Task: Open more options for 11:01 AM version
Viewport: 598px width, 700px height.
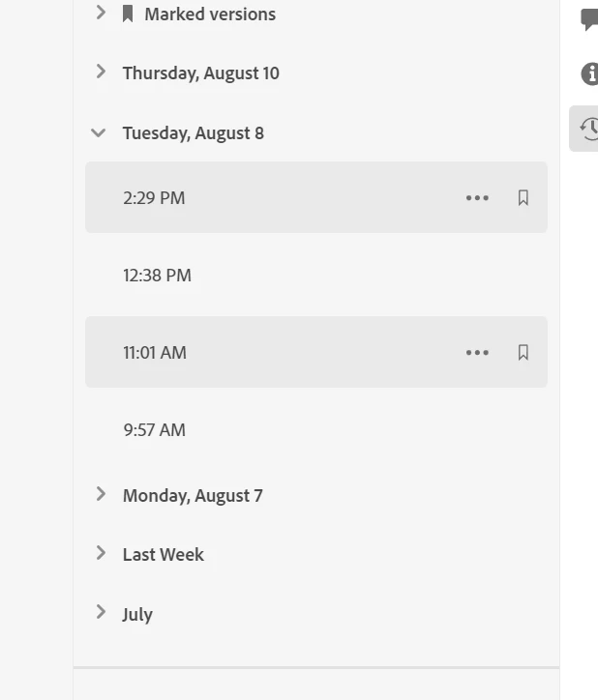Action: coord(477,353)
